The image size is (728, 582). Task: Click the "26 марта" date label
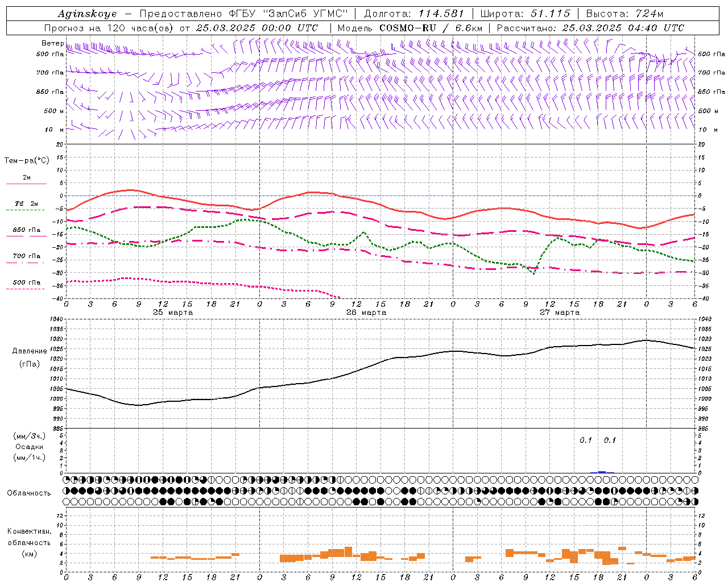point(366,313)
